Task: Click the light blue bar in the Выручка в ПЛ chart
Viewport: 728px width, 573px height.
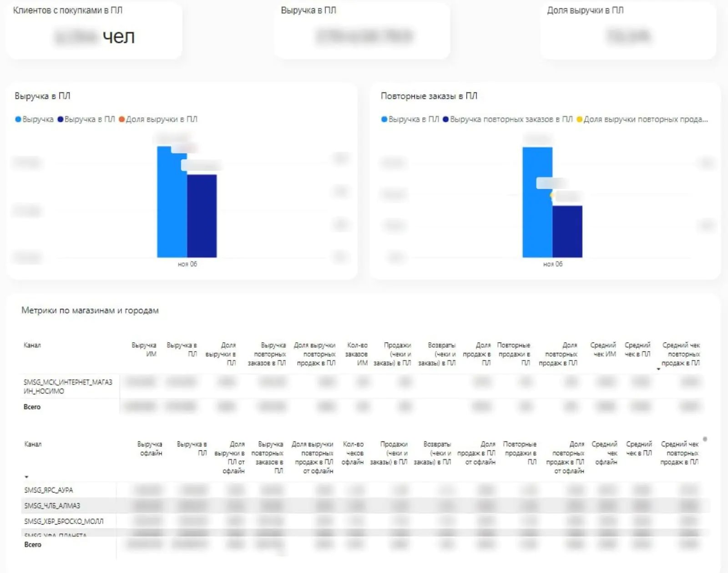Action: tap(172, 202)
